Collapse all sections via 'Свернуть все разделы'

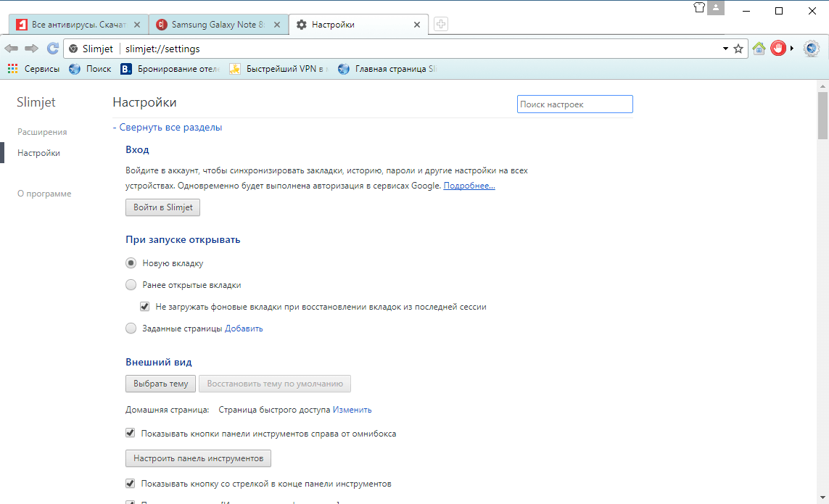coord(168,127)
